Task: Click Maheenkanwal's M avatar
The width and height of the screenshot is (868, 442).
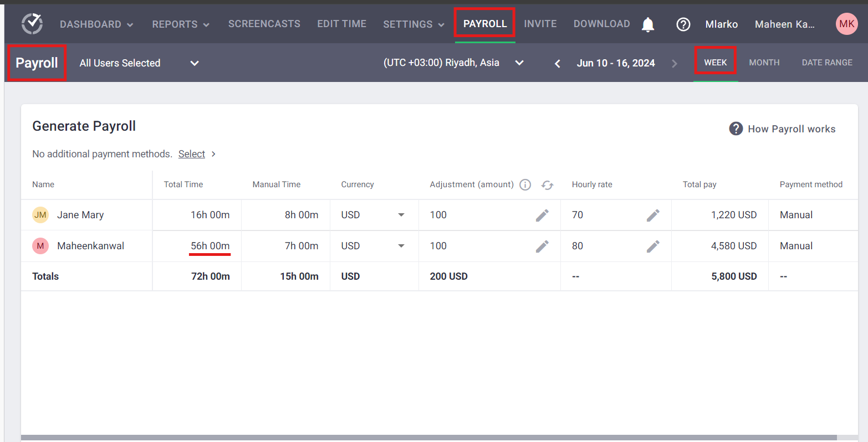Action: pyautogui.click(x=40, y=246)
